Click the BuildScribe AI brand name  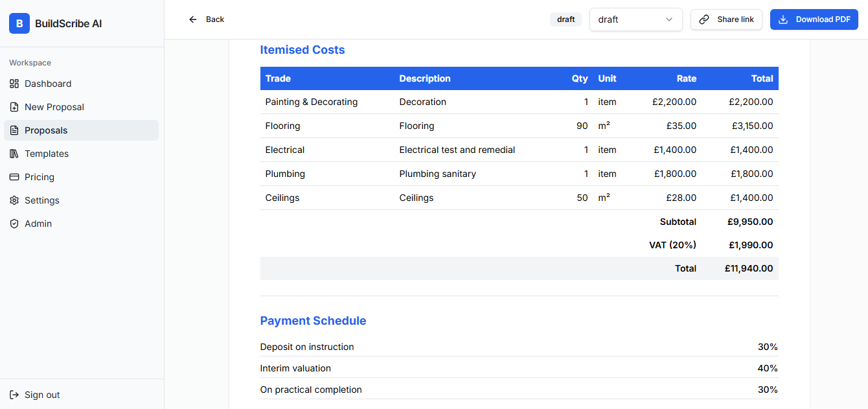[68, 23]
